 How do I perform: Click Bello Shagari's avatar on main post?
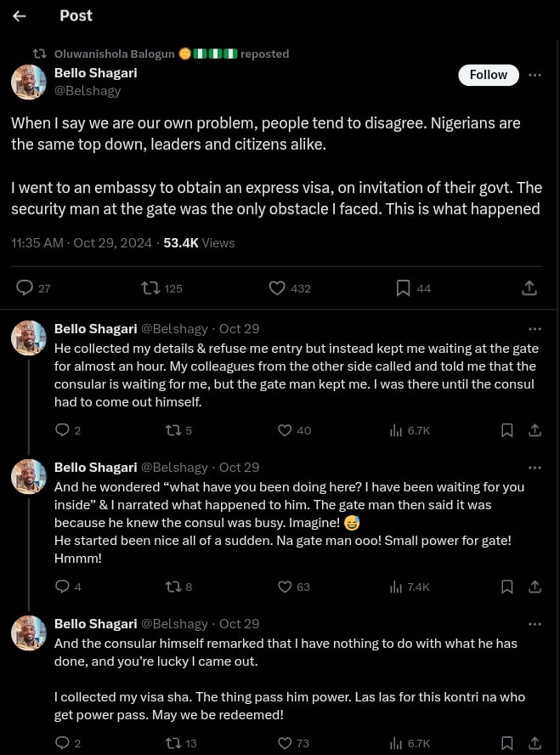[28, 82]
